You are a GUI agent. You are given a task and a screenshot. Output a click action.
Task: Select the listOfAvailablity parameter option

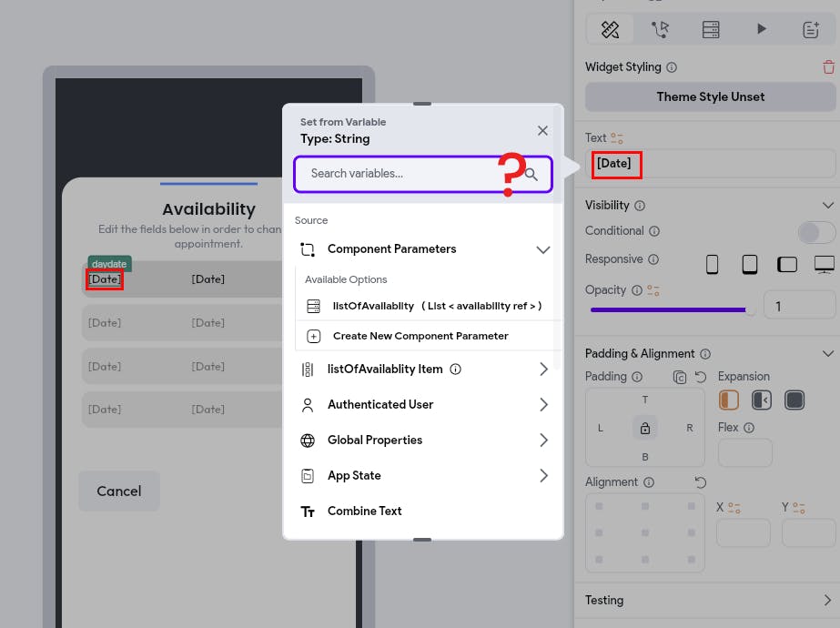[x=425, y=306]
